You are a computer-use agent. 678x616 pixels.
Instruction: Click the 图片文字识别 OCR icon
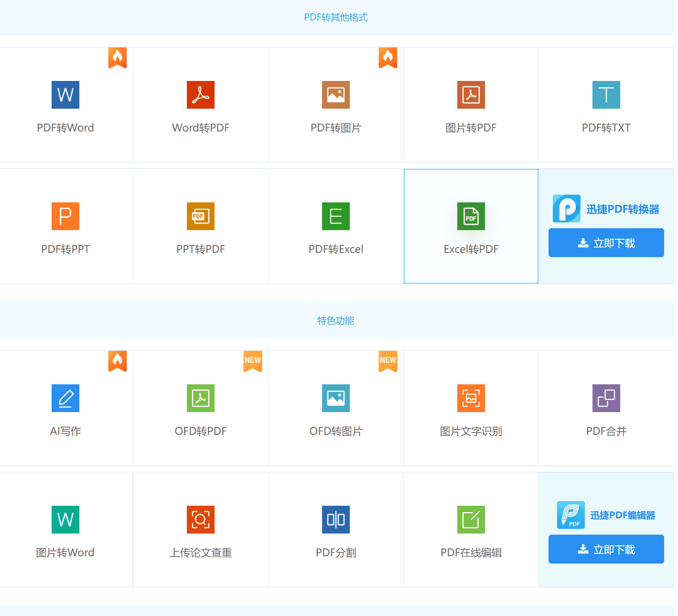click(x=471, y=398)
